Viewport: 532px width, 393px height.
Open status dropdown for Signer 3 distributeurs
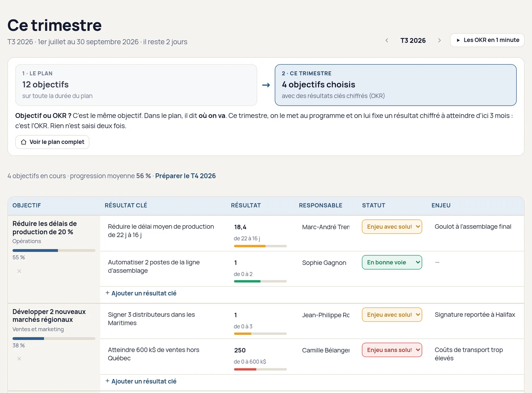click(x=392, y=315)
